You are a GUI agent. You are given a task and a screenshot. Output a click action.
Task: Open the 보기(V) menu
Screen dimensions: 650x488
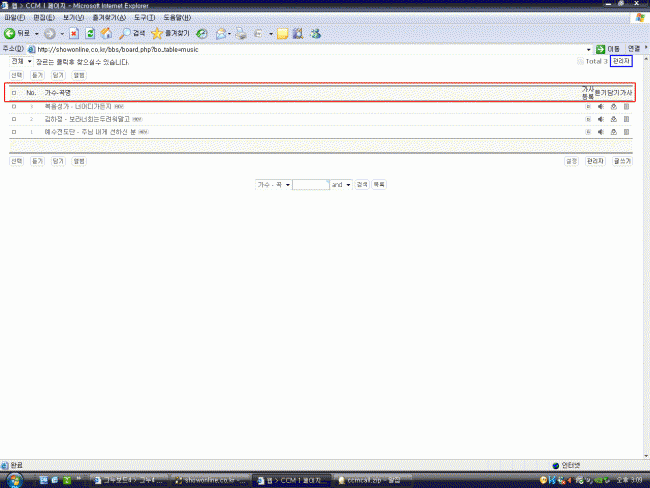click(73, 18)
